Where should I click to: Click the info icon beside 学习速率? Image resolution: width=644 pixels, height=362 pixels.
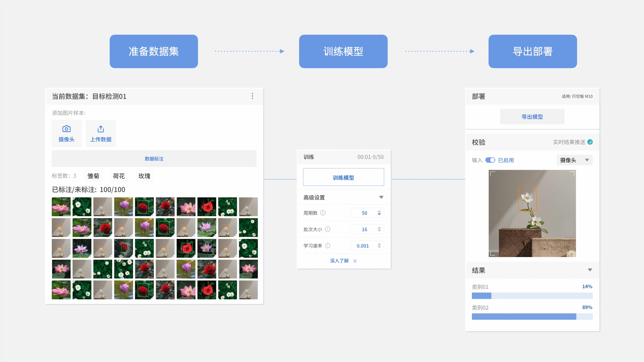click(x=327, y=246)
